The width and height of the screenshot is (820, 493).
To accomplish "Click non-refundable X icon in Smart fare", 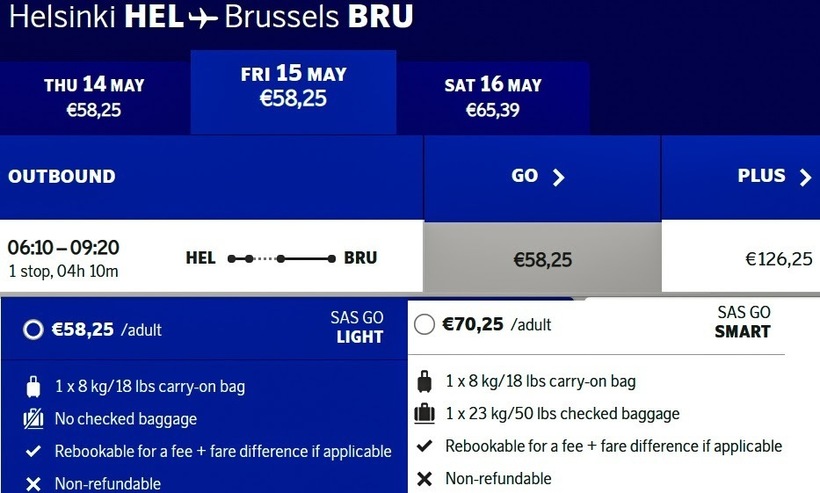I will click(x=424, y=478).
